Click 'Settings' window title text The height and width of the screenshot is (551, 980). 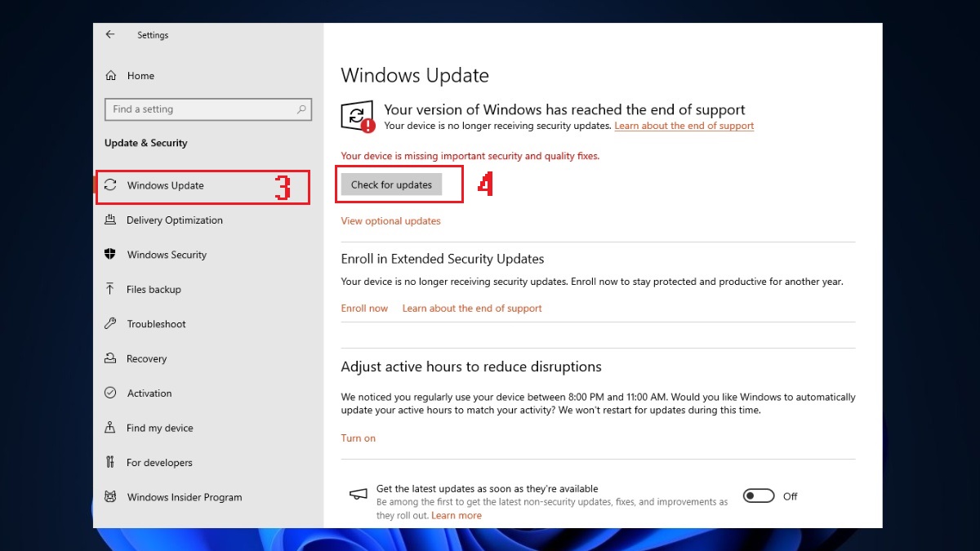point(153,35)
